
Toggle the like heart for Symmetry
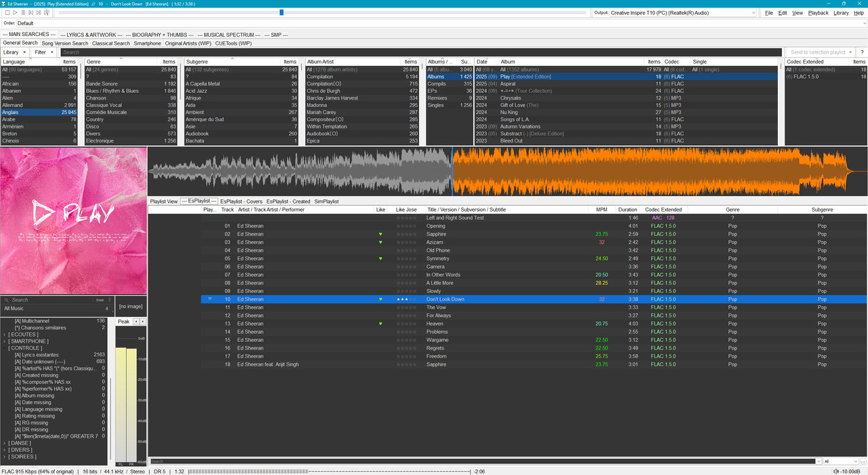(x=380, y=259)
